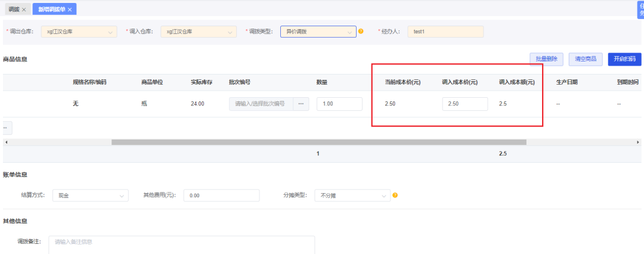Click the 批次编号 column header

[x=240, y=82]
